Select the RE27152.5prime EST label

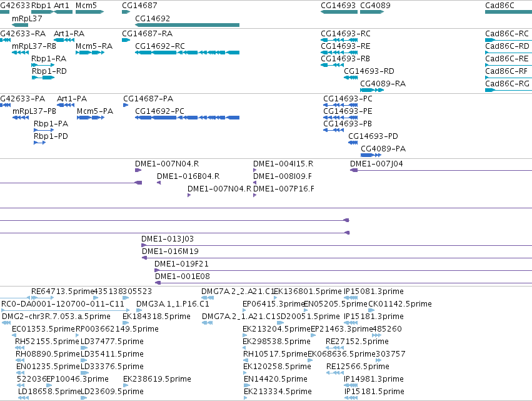(357, 342)
